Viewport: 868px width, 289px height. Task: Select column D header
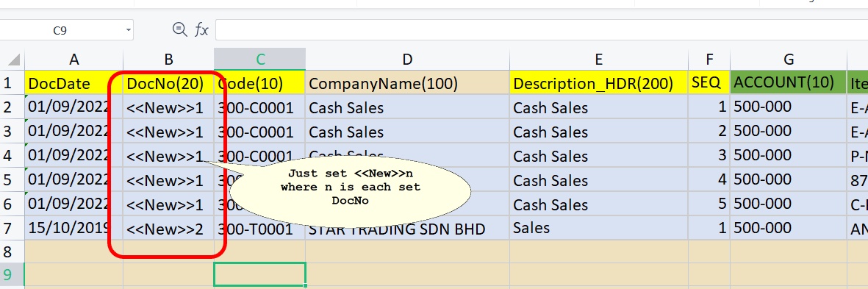[x=407, y=60]
